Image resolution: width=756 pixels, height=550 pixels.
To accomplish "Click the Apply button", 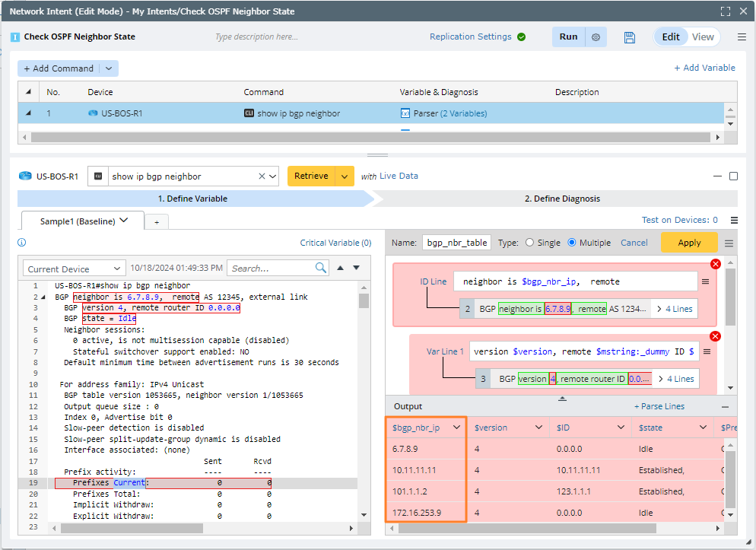I will (x=689, y=243).
